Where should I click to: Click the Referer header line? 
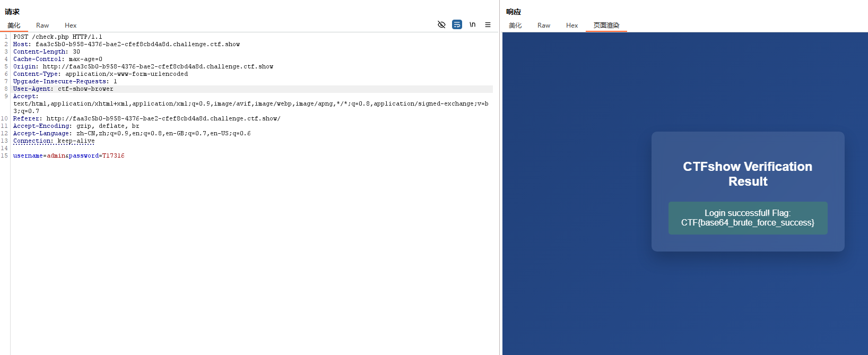point(147,119)
